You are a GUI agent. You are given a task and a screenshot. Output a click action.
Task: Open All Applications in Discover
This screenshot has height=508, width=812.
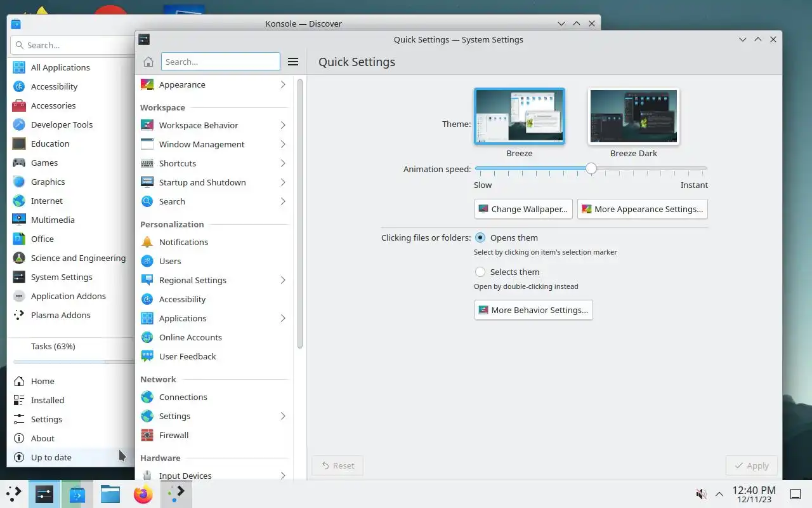pos(71,67)
